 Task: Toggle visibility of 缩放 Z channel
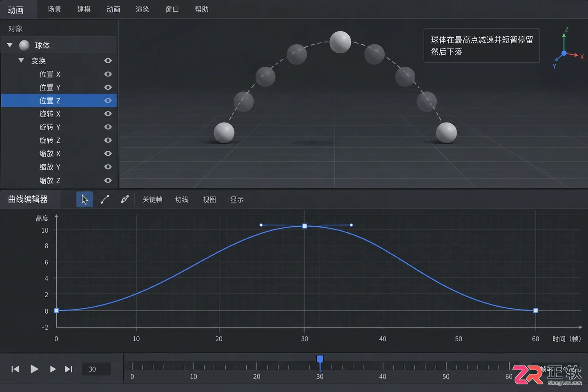click(x=108, y=180)
